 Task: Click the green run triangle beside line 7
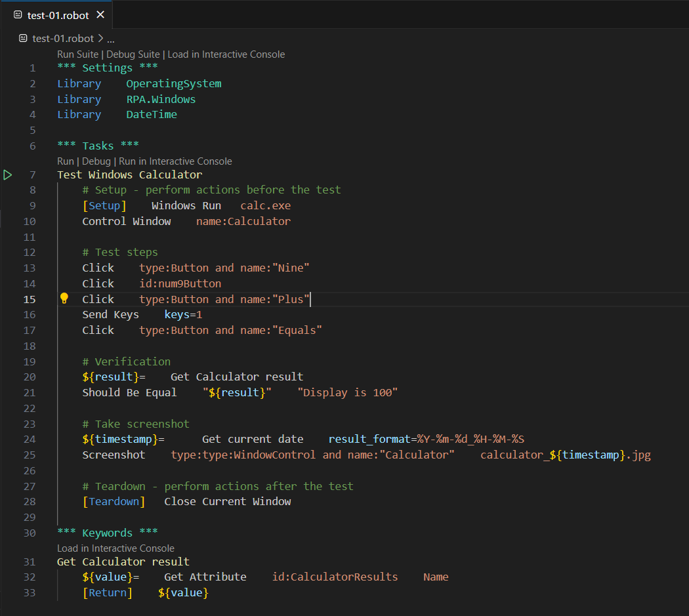[8, 175]
